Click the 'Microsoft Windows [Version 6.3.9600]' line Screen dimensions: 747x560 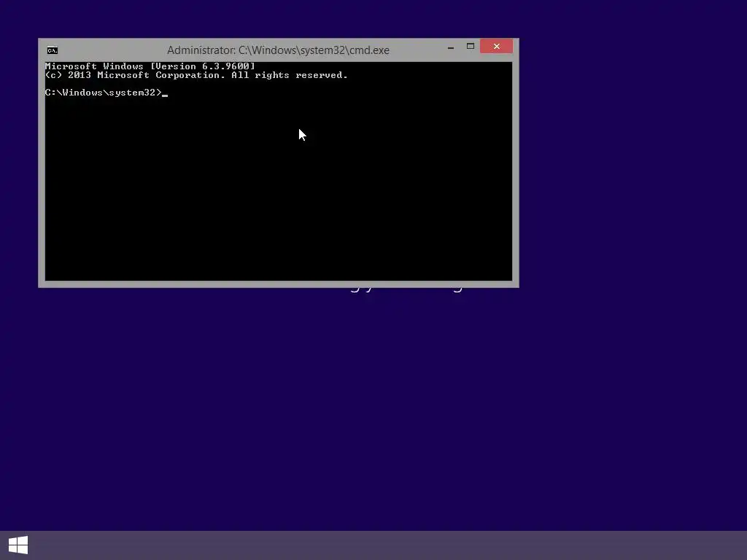150,66
